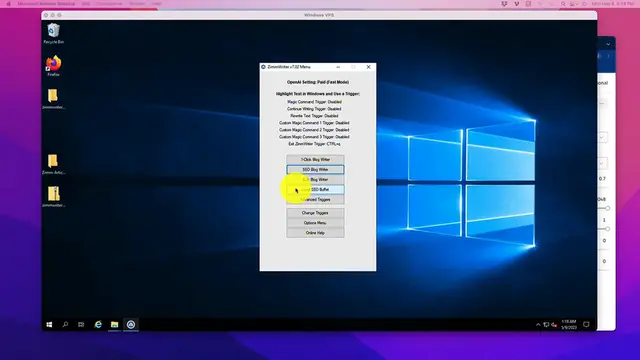The image size is (640, 360).
Task: Click the Windows VPS window title bar
Action: (x=319, y=15)
